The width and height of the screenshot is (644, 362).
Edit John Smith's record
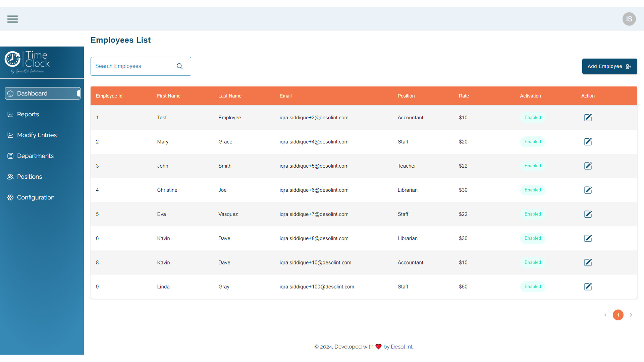pos(588,166)
